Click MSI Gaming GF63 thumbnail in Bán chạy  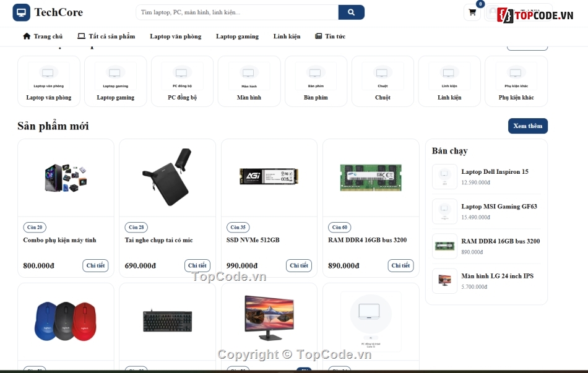point(445,212)
